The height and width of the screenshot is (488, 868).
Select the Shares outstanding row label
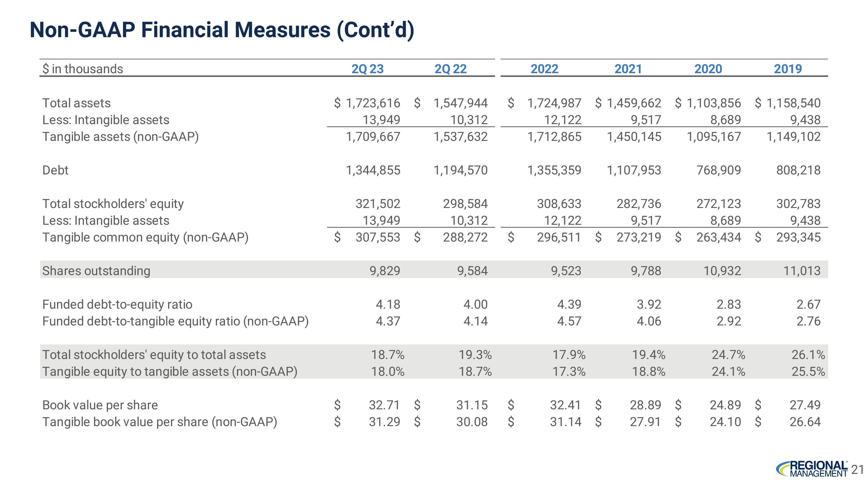pyautogui.click(x=96, y=271)
